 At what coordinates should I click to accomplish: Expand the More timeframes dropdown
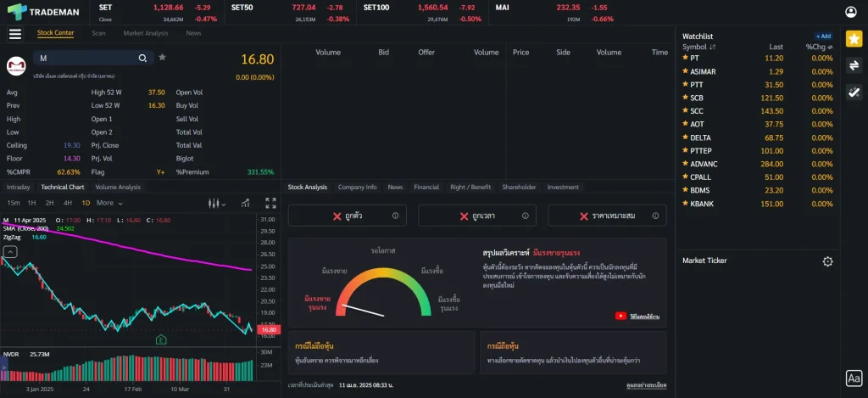click(108, 203)
